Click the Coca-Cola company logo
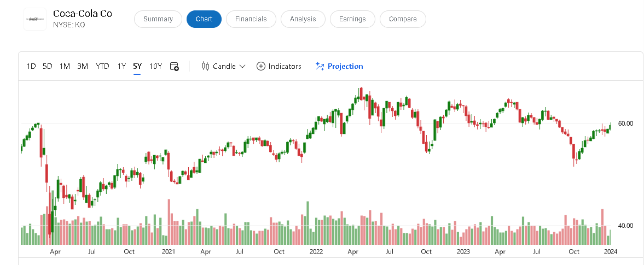 (35, 19)
